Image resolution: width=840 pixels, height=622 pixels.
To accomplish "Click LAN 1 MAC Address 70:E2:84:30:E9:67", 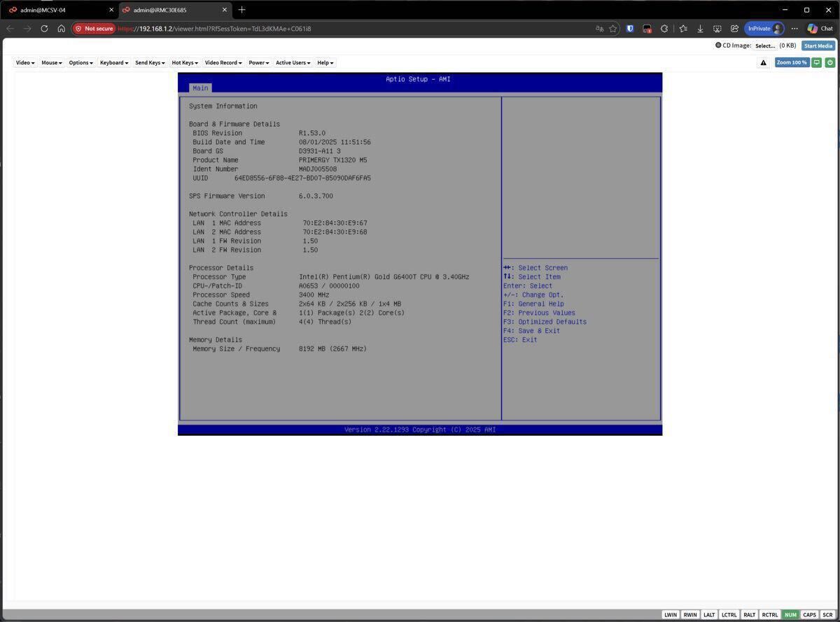I will pos(335,223).
